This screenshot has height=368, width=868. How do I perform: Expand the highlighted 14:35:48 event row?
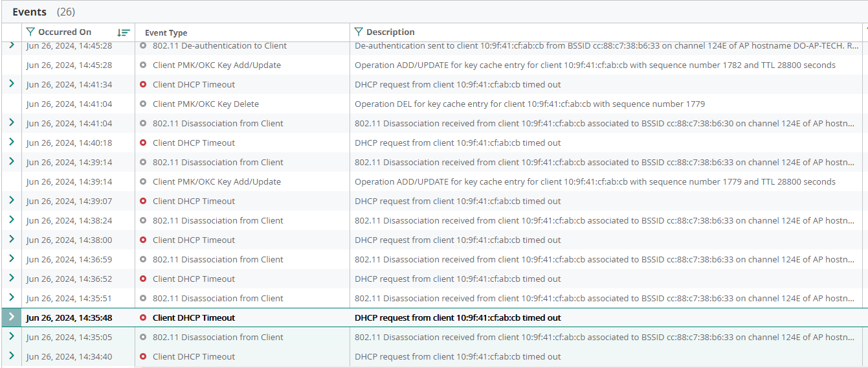12,317
